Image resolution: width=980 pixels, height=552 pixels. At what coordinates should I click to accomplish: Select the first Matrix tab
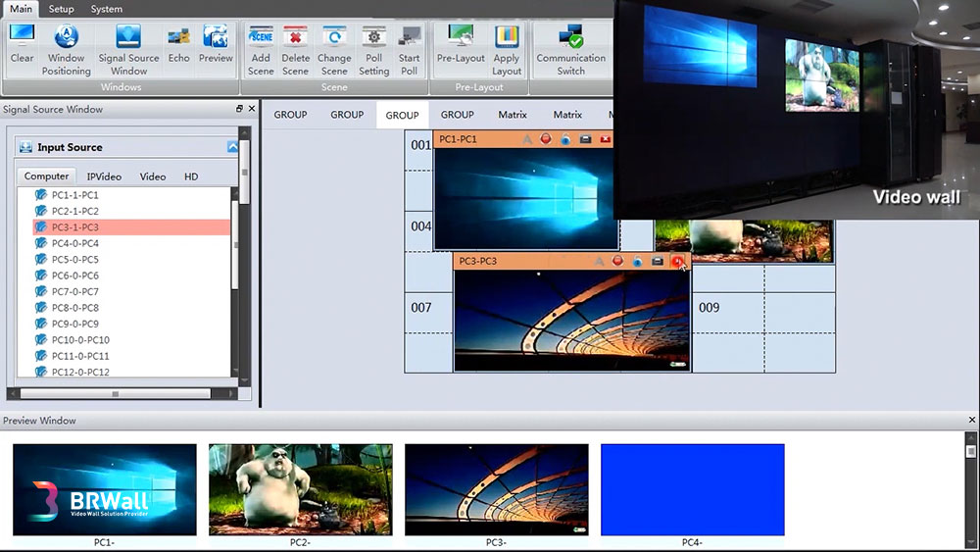(x=513, y=115)
